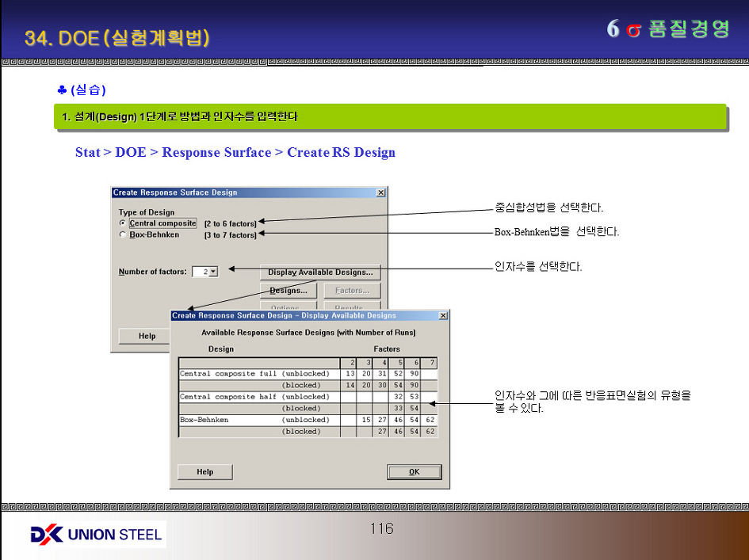
Task: Confirm with the OK button
Action: (415, 471)
